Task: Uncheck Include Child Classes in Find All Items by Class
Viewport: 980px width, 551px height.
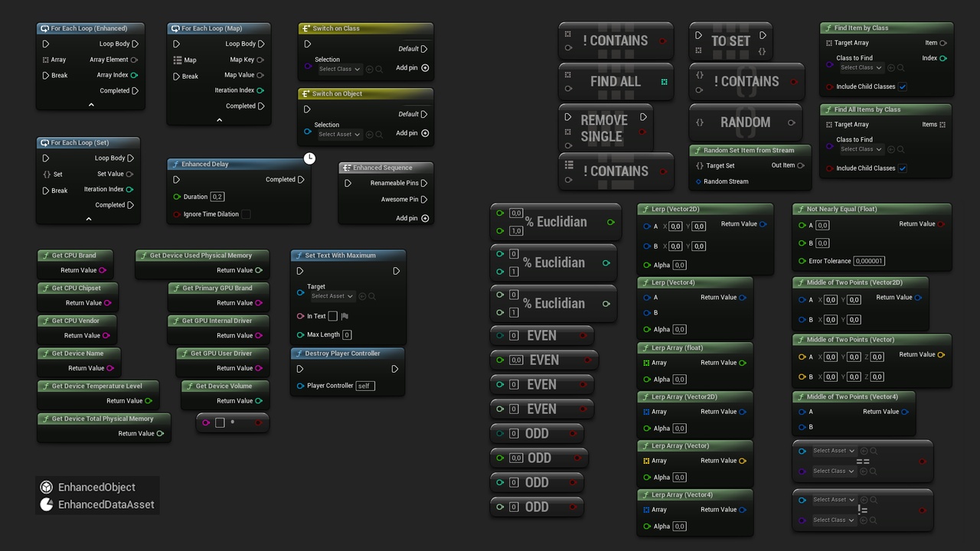Action: point(903,168)
